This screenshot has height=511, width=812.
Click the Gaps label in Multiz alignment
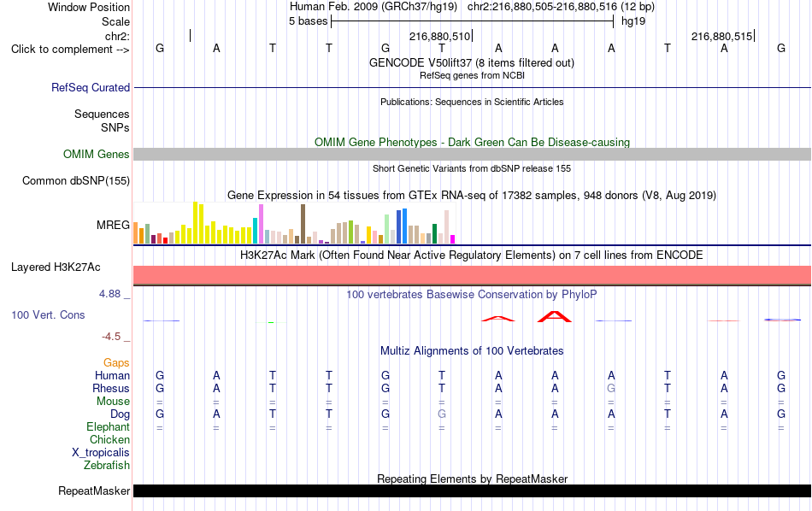(116, 362)
